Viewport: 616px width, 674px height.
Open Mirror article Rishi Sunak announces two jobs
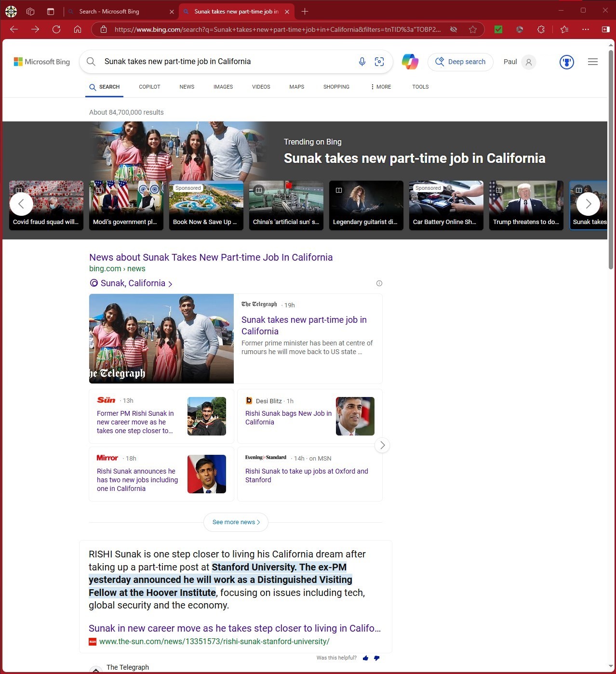[x=137, y=480]
